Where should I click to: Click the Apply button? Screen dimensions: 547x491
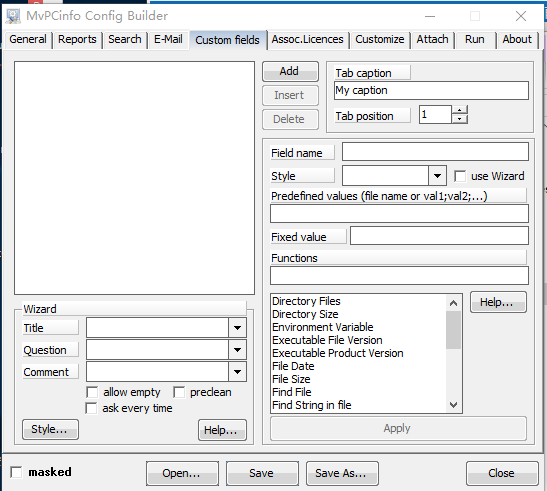click(x=398, y=428)
